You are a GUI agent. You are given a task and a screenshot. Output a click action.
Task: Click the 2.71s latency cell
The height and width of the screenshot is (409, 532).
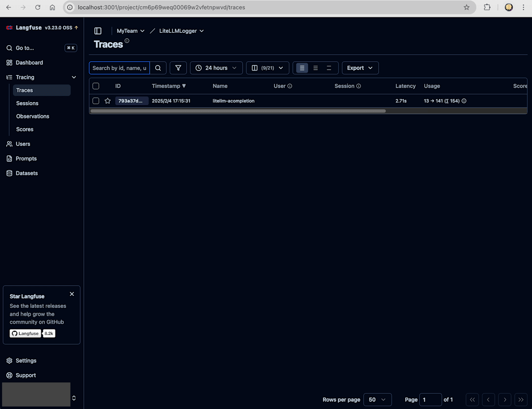401,101
